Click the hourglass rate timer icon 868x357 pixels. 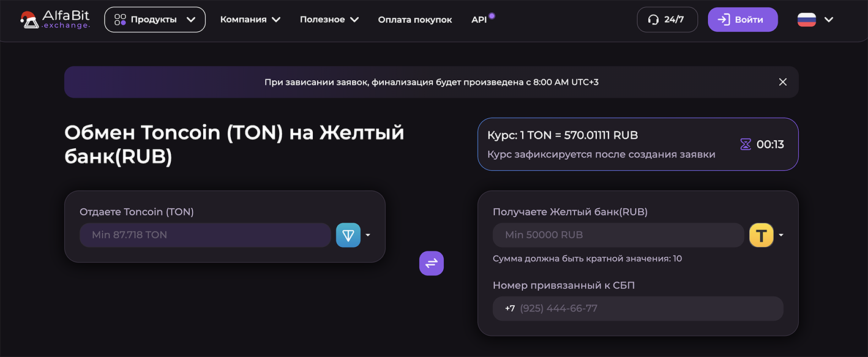(x=746, y=145)
